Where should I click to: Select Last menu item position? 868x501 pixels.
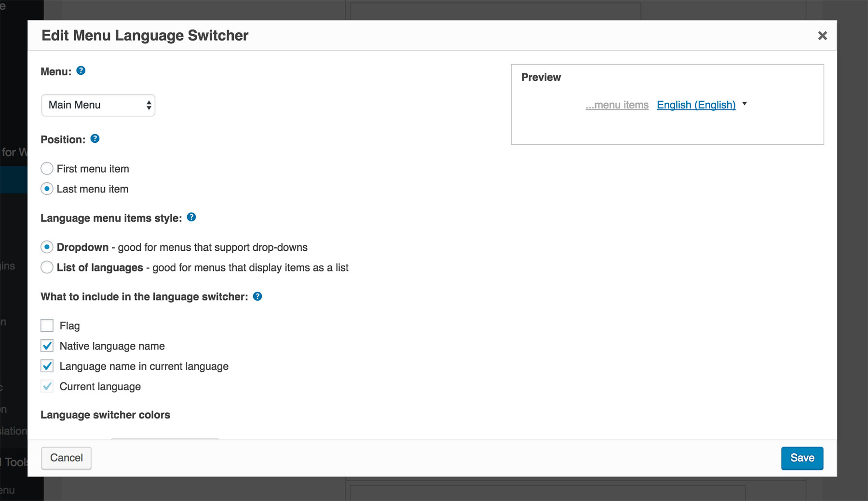click(47, 189)
